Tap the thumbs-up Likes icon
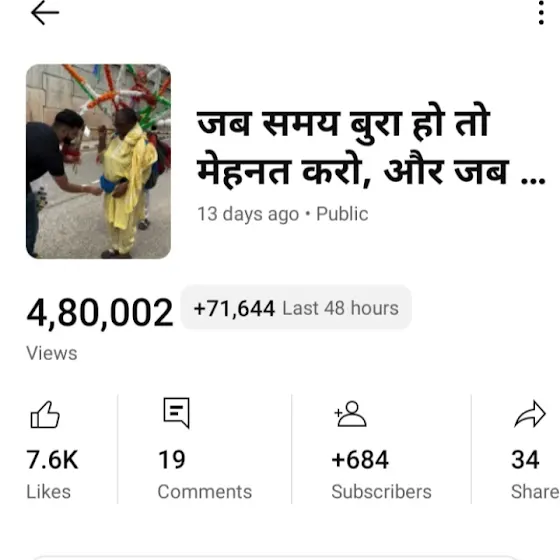Image resolution: width=560 pixels, height=560 pixels. pos(45,414)
